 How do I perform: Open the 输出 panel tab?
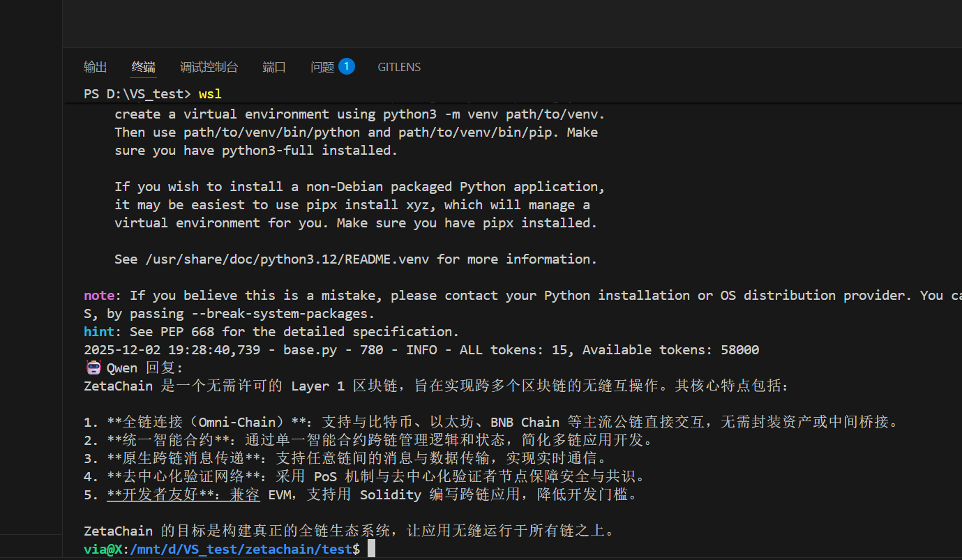coord(96,67)
